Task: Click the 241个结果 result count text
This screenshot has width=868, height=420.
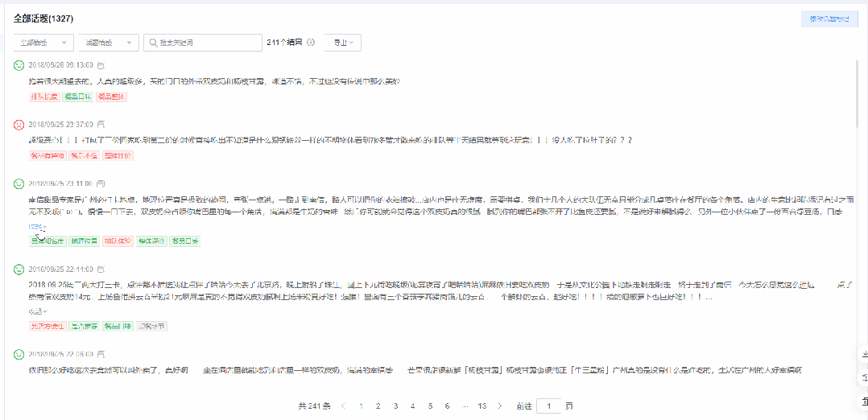Action: pos(284,43)
